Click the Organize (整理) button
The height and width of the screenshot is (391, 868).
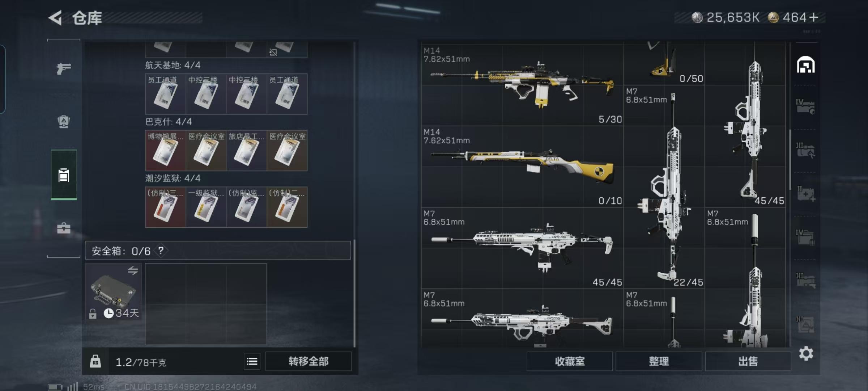click(659, 361)
